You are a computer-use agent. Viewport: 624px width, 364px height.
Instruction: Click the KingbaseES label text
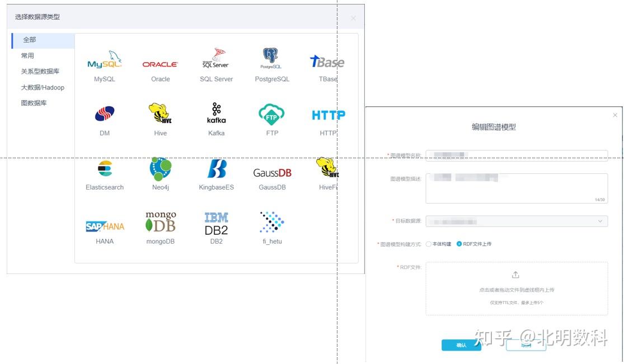[216, 187]
